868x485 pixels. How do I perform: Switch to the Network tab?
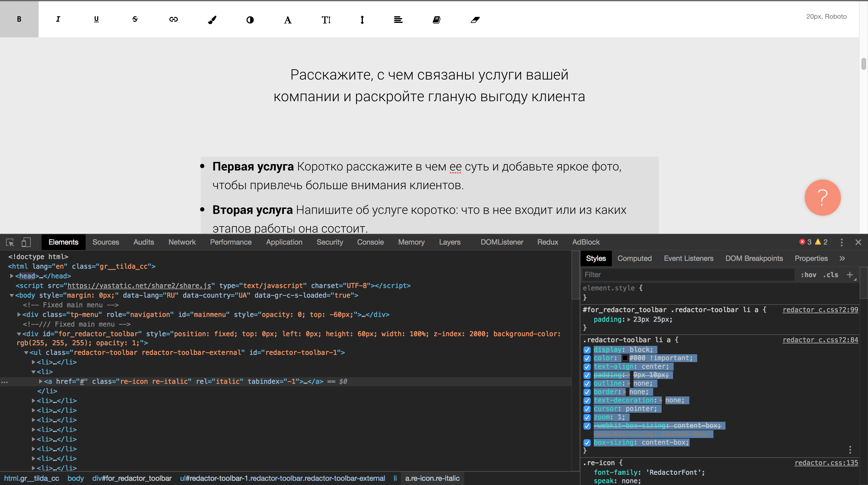pyautogui.click(x=182, y=242)
